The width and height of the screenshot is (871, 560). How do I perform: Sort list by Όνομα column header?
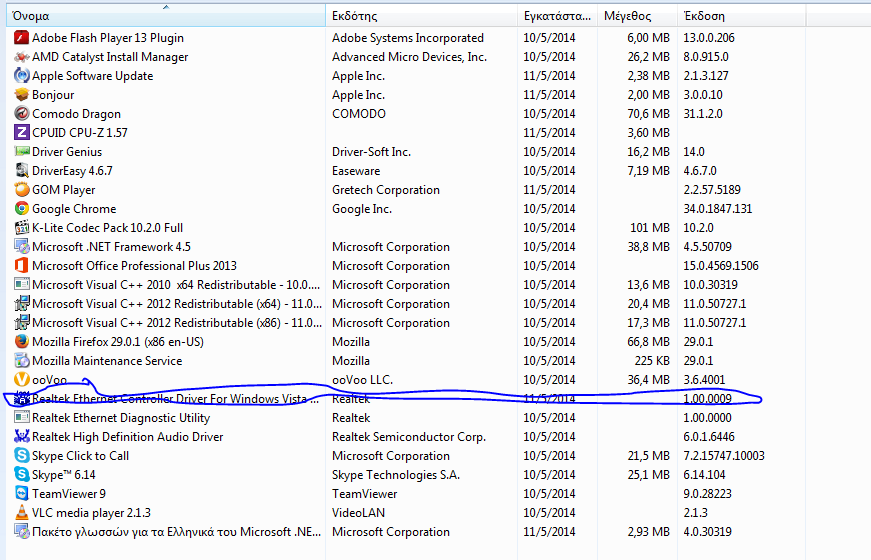click(x=166, y=16)
